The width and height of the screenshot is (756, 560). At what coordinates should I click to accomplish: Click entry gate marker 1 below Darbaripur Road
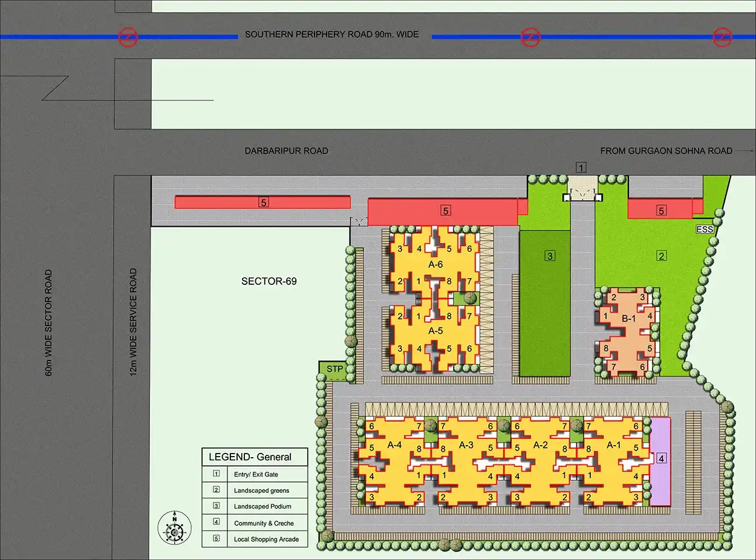pyautogui.click(x=581, y=168)
